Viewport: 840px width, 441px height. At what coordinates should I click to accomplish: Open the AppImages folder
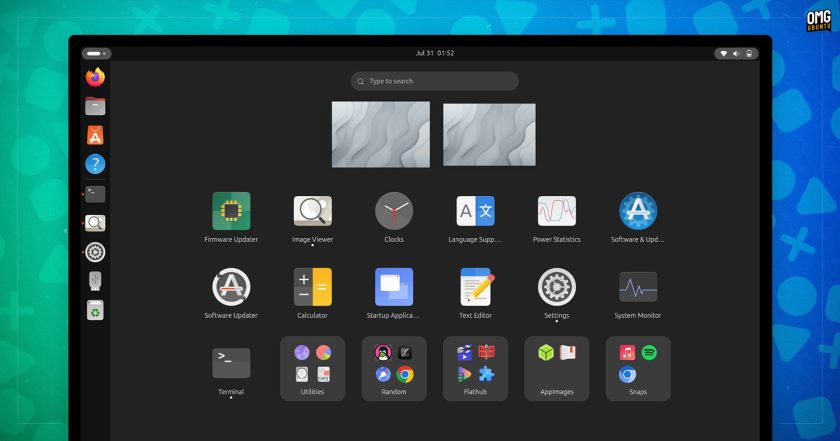click(x=557, y=369)
